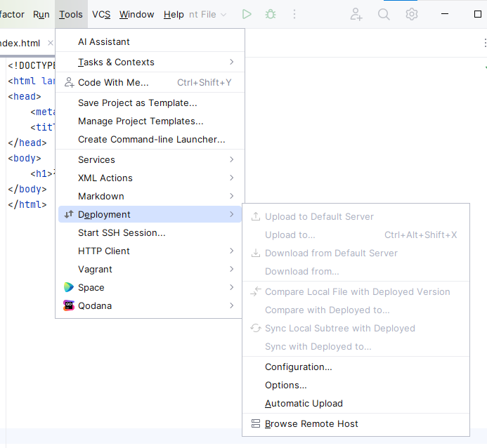Click the <head> line in the editor
Image resolution: width=487 pixels, height=448 pixels.
point(25,96)
